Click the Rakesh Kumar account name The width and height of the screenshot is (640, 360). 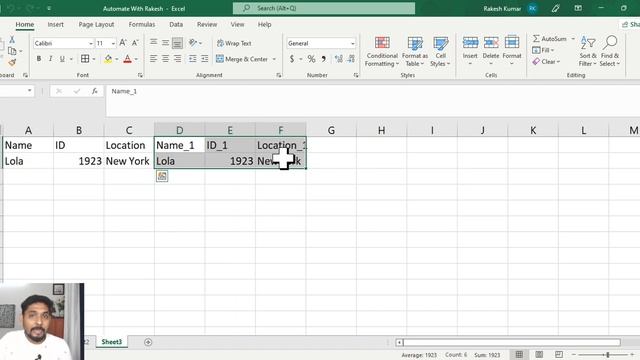click(502, 9)
